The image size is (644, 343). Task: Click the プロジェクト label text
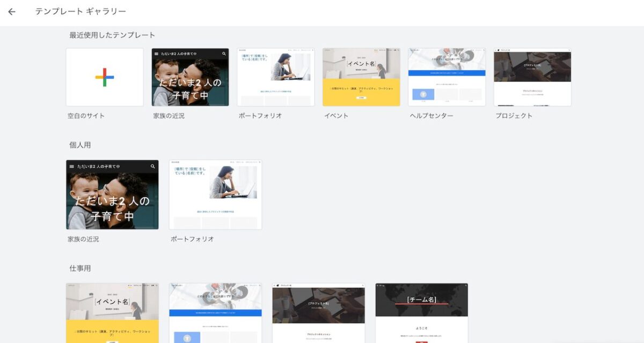click(514, 115)
